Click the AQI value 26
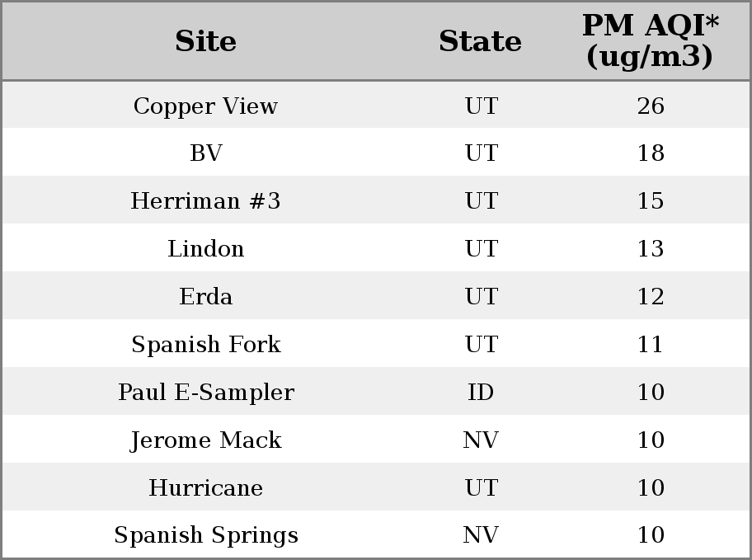The image size is (752, 560). [651, 106]
